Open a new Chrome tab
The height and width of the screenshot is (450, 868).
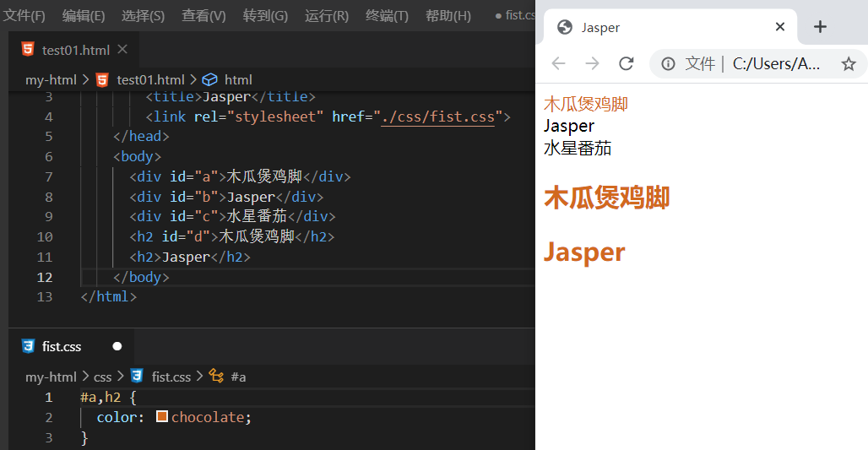819,27
